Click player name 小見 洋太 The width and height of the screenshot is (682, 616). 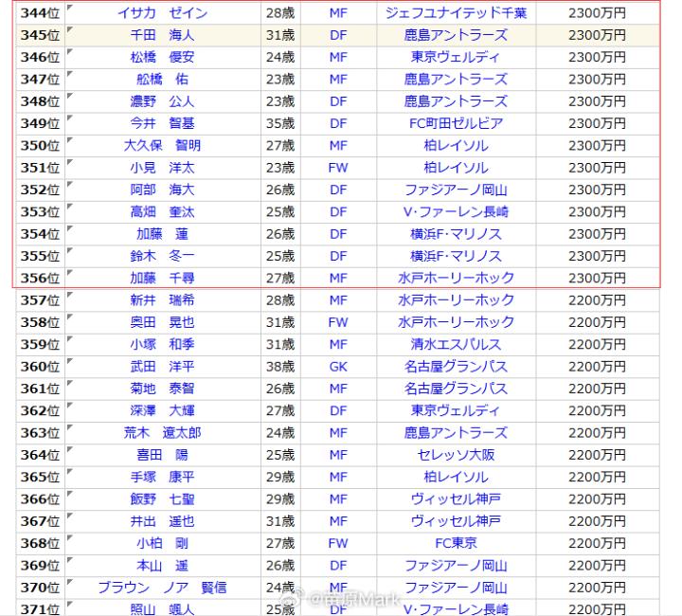162,168
